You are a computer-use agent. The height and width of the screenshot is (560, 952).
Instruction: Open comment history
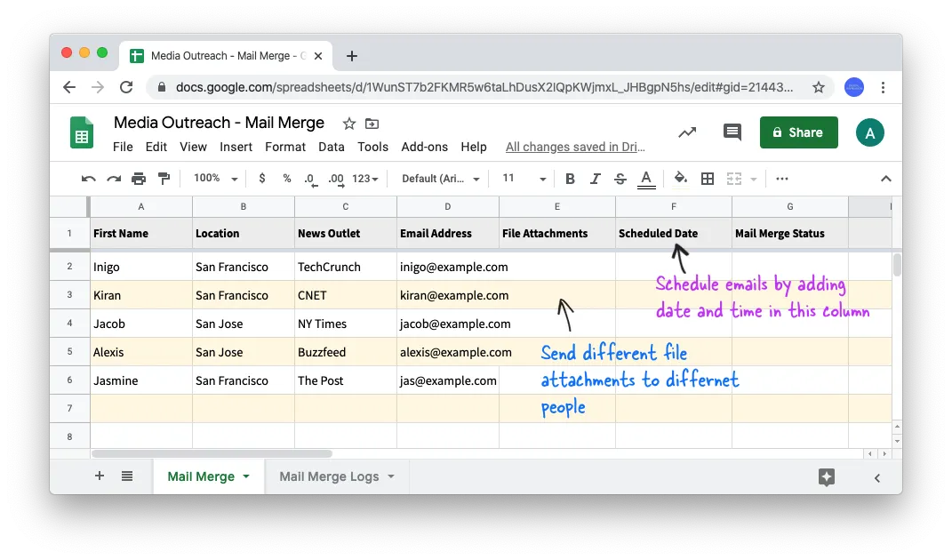coord(732,132)
